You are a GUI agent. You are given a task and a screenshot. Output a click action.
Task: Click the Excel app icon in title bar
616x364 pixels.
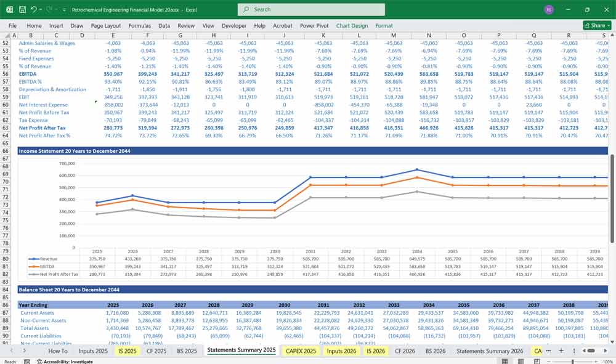[9, 9]
